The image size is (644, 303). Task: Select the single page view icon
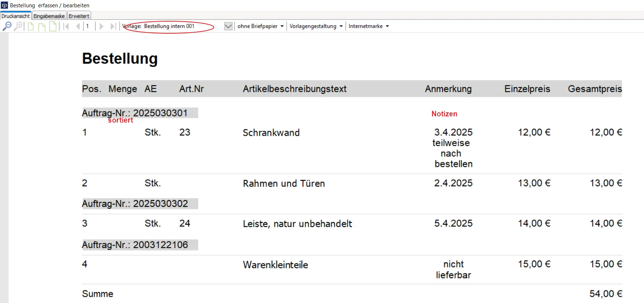[31, 26]
